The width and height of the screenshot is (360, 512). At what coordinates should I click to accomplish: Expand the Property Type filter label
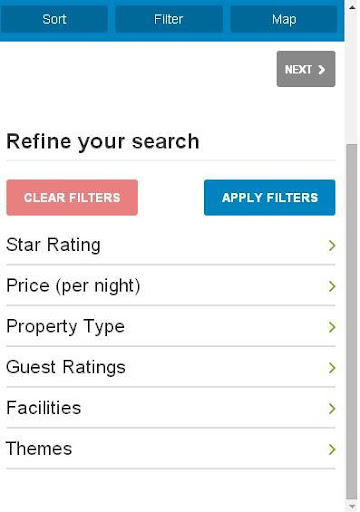pos(66,327)
